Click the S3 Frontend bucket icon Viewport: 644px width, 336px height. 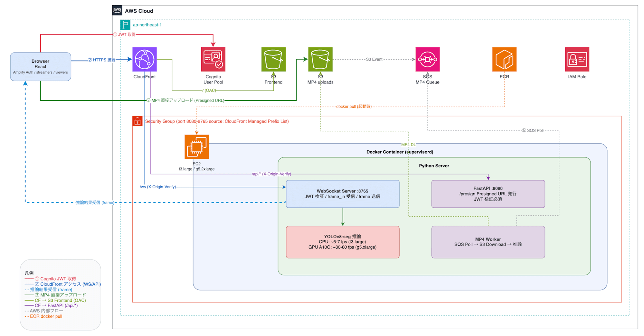point(273,59)
